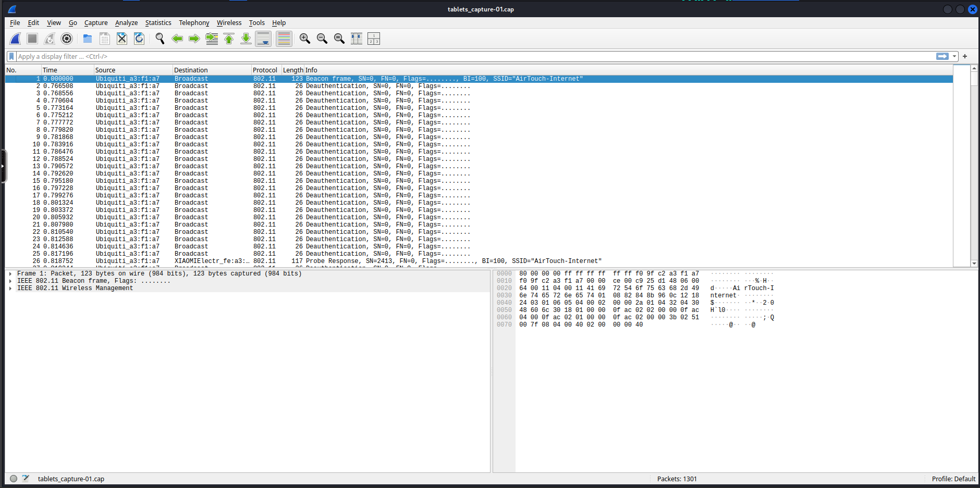Toggle auto-scroll during live capture

tap(263, 39)
